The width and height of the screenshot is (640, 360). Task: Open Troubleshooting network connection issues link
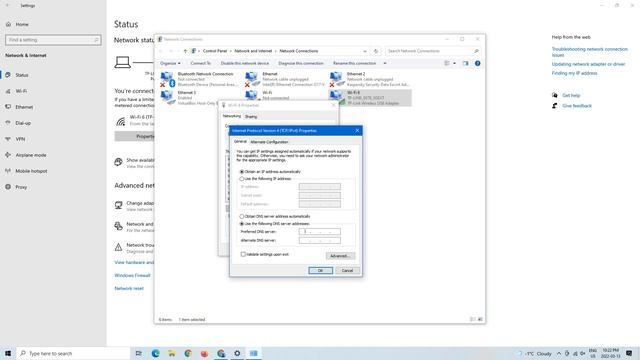pyautogui.click(x=589, y=52)
